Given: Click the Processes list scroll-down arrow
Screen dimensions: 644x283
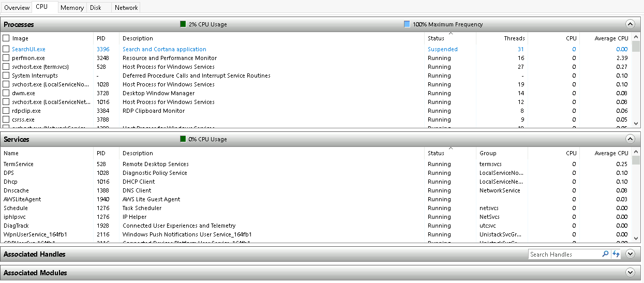Looking at the screenshot, I should (x=636, y=124).
